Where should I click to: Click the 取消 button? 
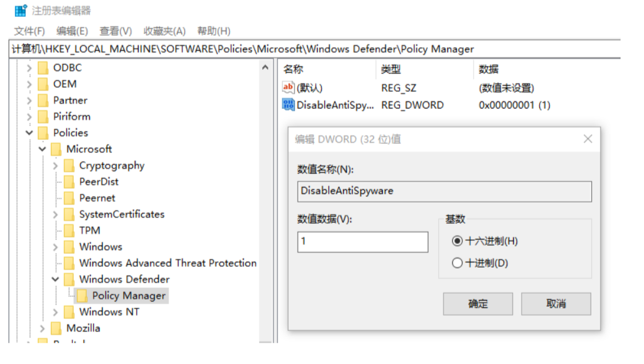[x=556, y=304]
